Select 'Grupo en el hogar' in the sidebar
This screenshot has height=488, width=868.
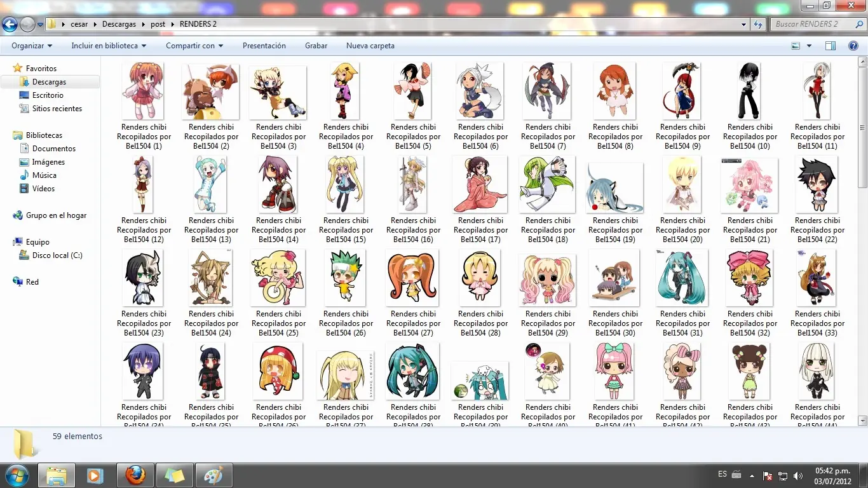(x=56, y=215)
